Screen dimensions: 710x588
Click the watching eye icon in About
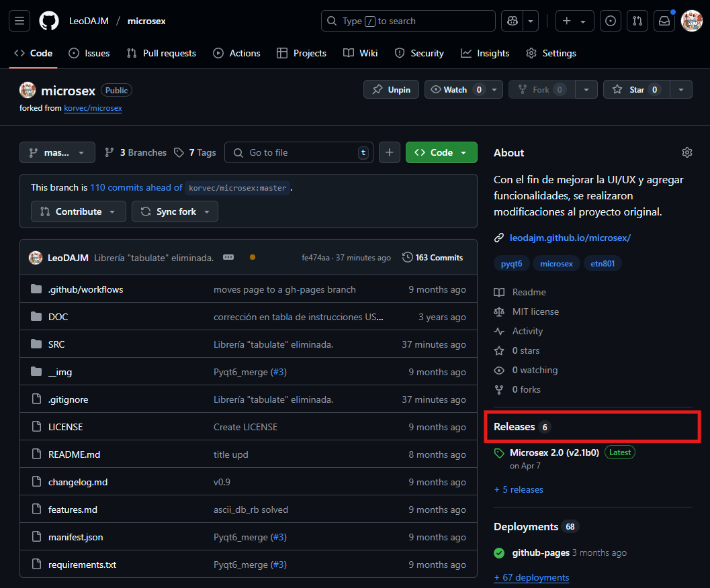point(499,371)
